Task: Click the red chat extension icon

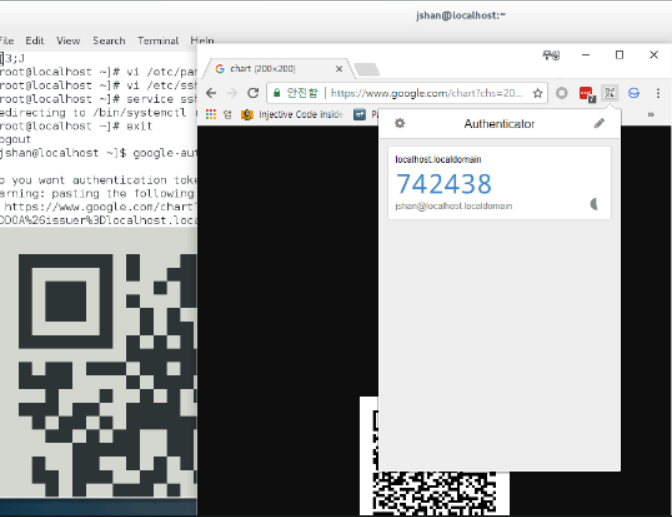Action: 587,93
